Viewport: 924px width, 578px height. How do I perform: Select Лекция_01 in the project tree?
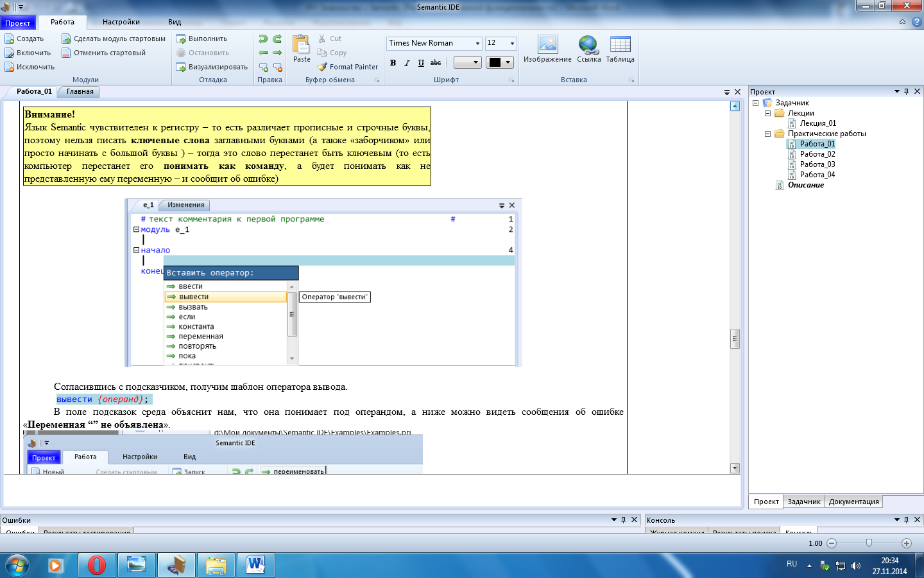click(x=817, y=123)
